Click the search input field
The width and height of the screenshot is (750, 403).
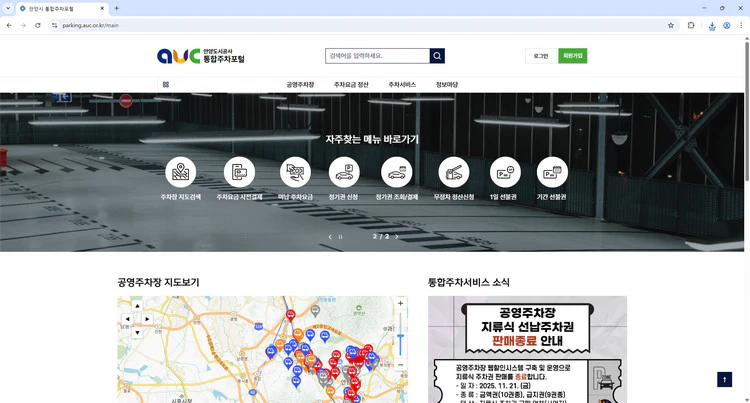[x=377, y=56]
